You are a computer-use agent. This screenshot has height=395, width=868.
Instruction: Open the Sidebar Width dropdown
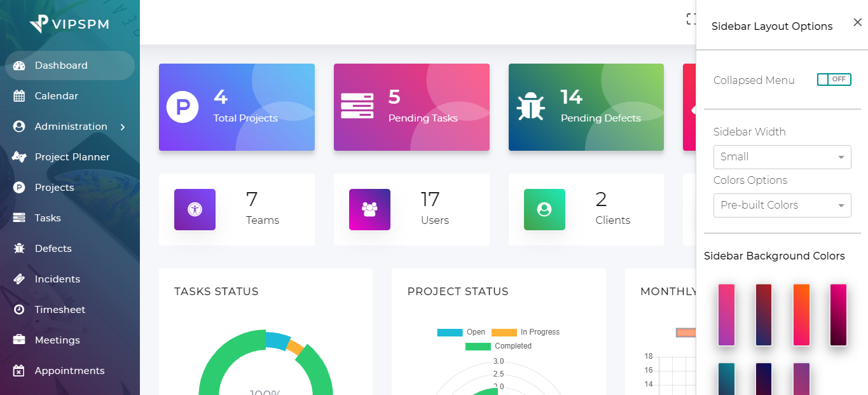click(782, 156)
